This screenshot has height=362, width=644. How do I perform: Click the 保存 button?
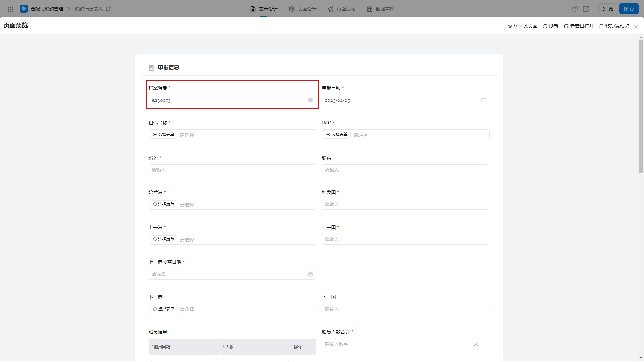point(629,9)
